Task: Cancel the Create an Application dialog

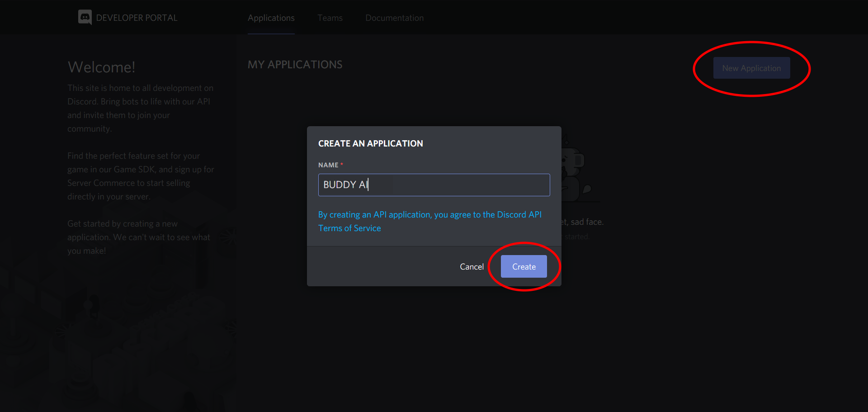Action: pyautogui.click(x=472, y=267)
